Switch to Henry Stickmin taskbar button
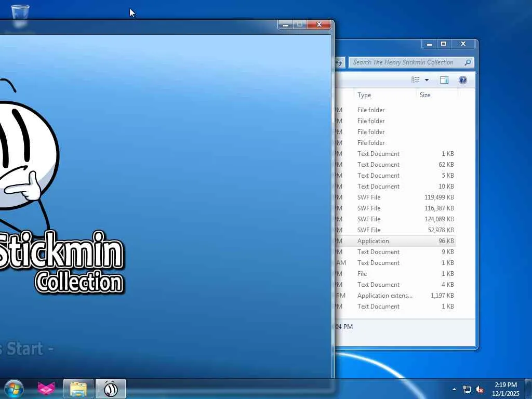Screen dimensions: 532x399 pos(111,389)
